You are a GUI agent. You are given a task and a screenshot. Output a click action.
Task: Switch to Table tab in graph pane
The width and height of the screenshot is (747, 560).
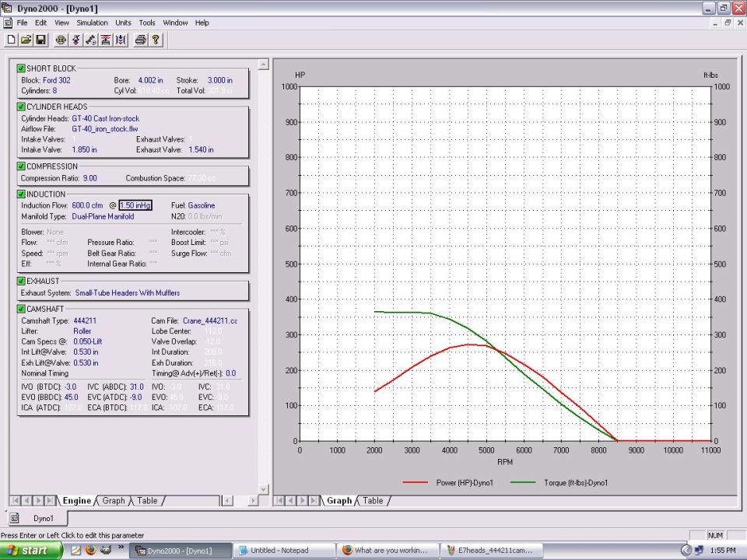click(x=373, y=500)
